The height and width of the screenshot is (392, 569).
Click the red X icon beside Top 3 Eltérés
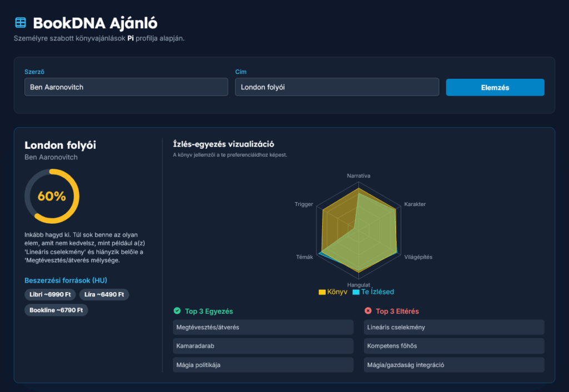coord(370,311)
